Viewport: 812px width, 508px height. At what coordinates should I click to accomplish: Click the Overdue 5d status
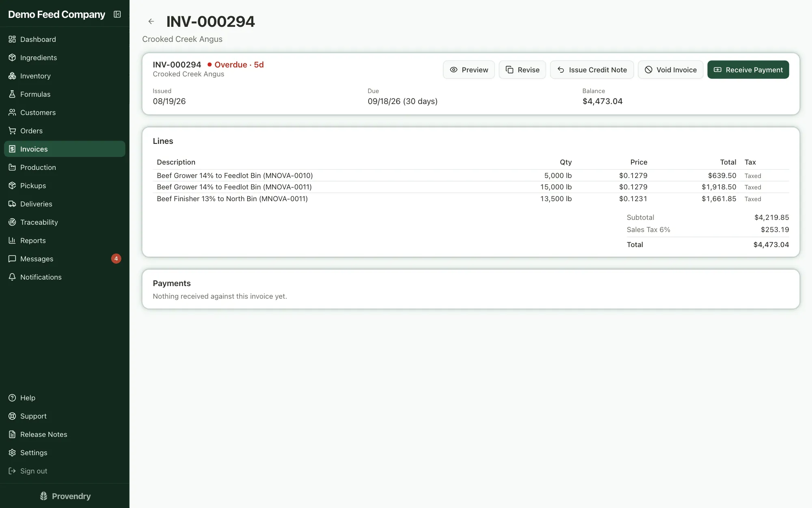pyautogui.click(x=235, y=65)
